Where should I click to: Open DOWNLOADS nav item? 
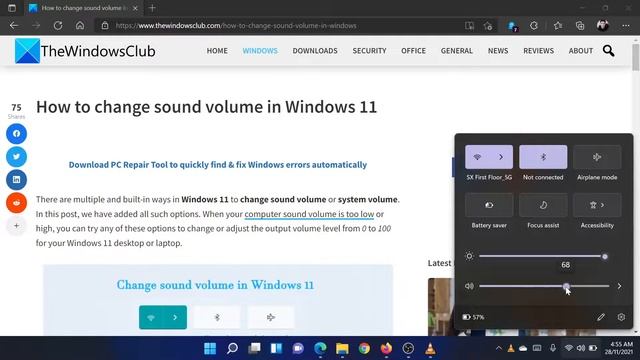315,51
